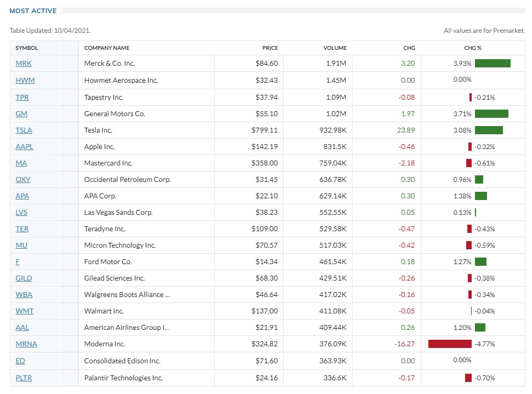Open the TSLA ticker link
Screen dimensions: 532x394
tap(24, 130)
